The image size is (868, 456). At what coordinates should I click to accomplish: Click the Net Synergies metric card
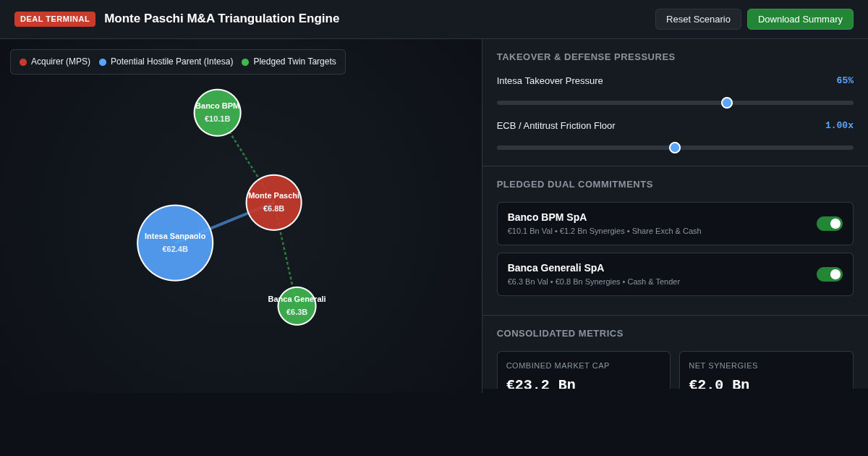[766, 370]
